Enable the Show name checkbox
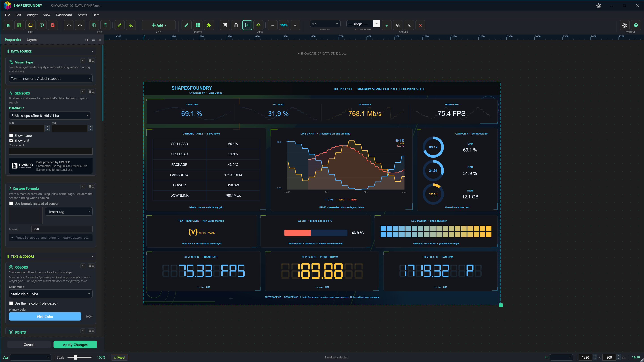 point(11,135)
